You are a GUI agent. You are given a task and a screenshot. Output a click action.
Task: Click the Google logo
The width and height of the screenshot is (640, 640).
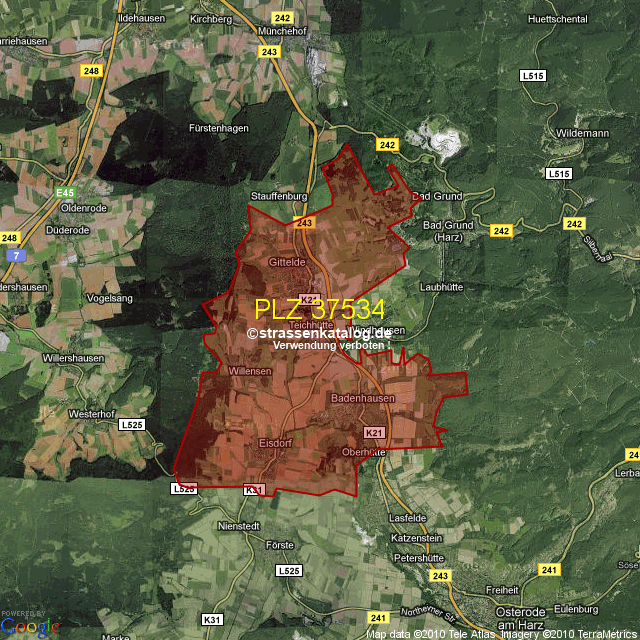[30, 626]
